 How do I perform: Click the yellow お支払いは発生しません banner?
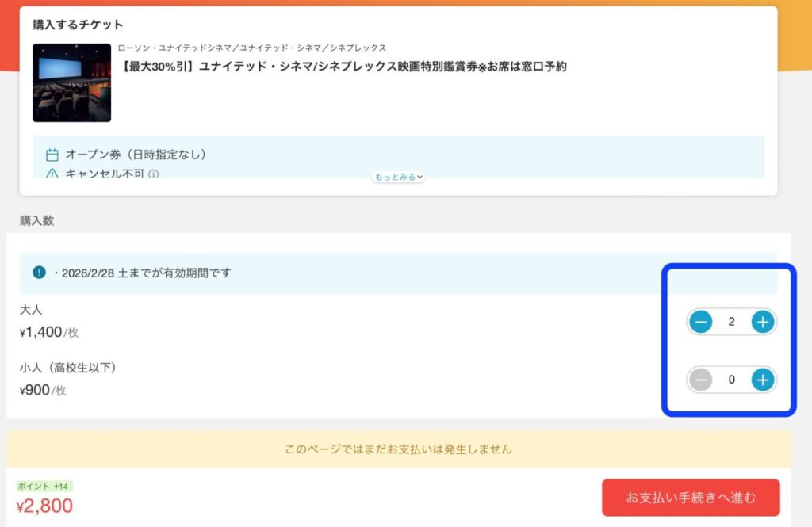tap(398, 449)
